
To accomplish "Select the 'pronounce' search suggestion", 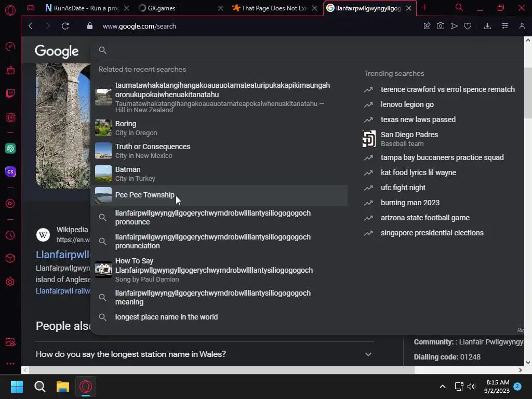I will 220,218.
